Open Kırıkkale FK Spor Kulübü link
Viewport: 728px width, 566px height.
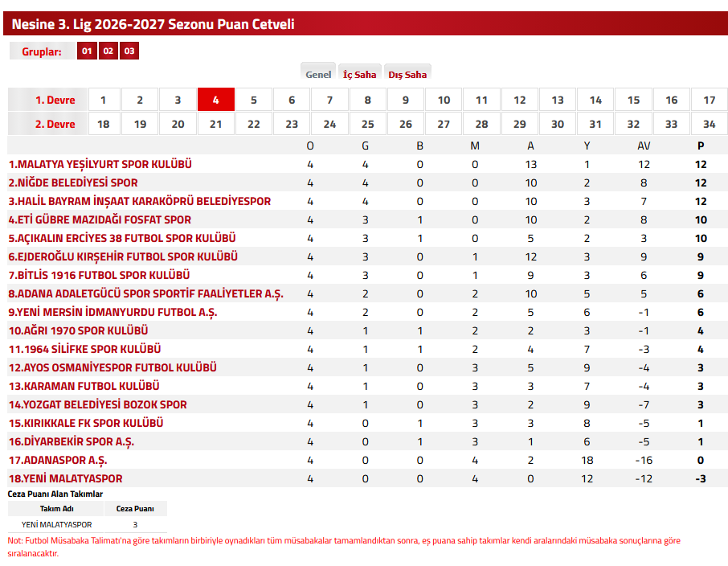tap(86, 423)
